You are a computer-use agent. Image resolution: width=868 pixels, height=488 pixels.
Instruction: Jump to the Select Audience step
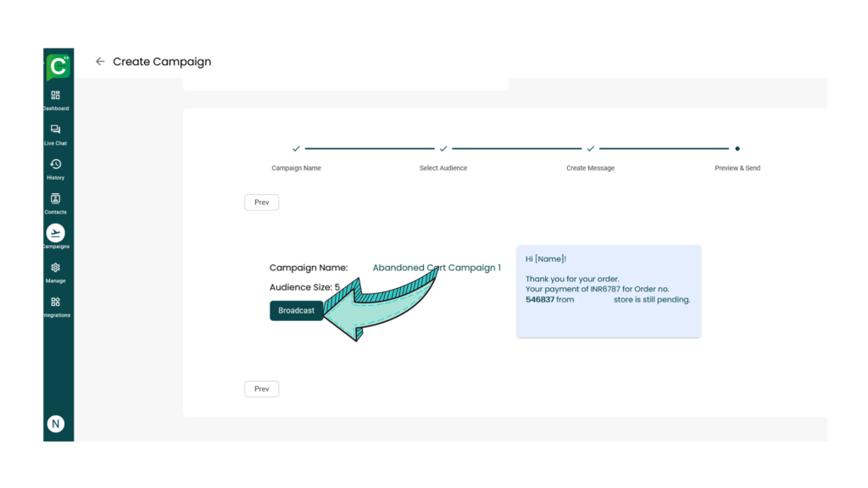pyautogui.click(x=443, y=149)
